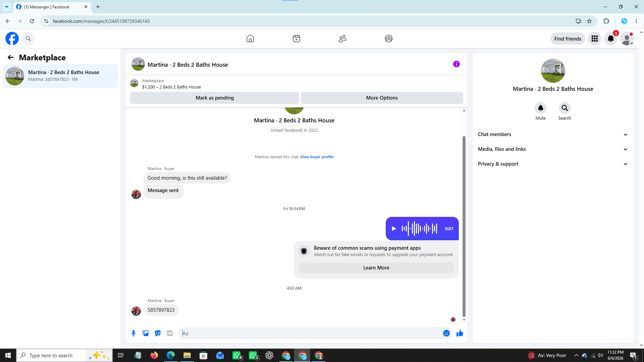Click Mark as pending button
This screenshot has height=362, width=644.
(x=215, y=98)
